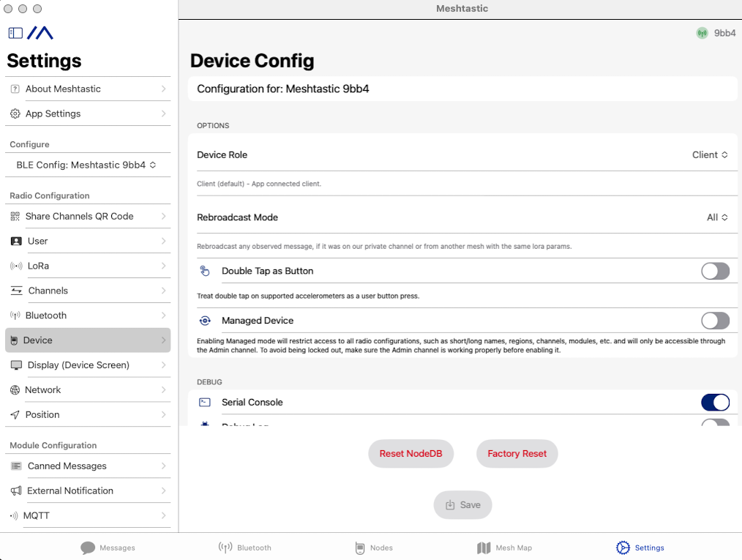The image size is (742, 560).
Task: Switch to the Nodes tab
Action: 374,548
